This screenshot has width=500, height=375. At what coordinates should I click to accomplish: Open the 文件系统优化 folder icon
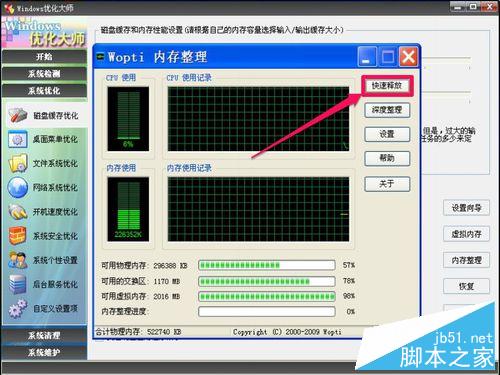click(x=18, y=163)
